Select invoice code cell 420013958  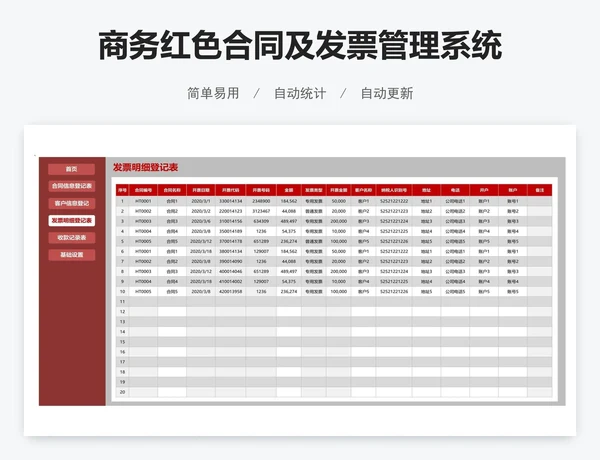(x=230, y=291)
